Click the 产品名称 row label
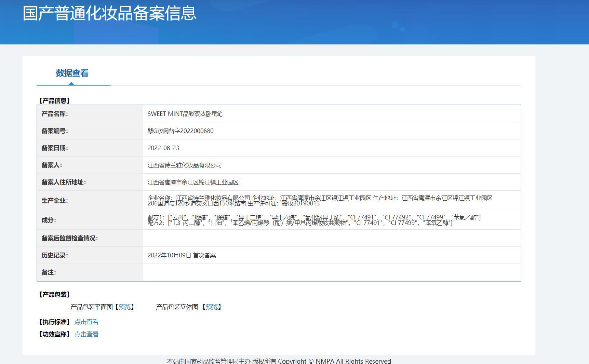Image resolution: width=589 pixels, height=364 pixels. [x=55, y=114]
